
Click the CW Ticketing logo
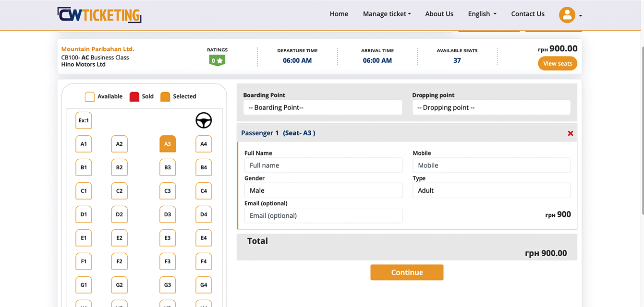tap(99, 15)
